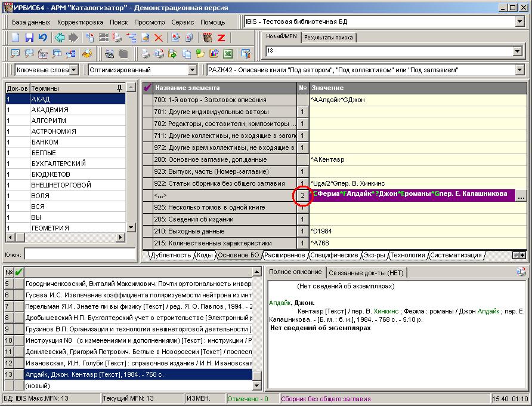
Task: Click the new document icon in toolbar
Action: [x=16, y=38]
